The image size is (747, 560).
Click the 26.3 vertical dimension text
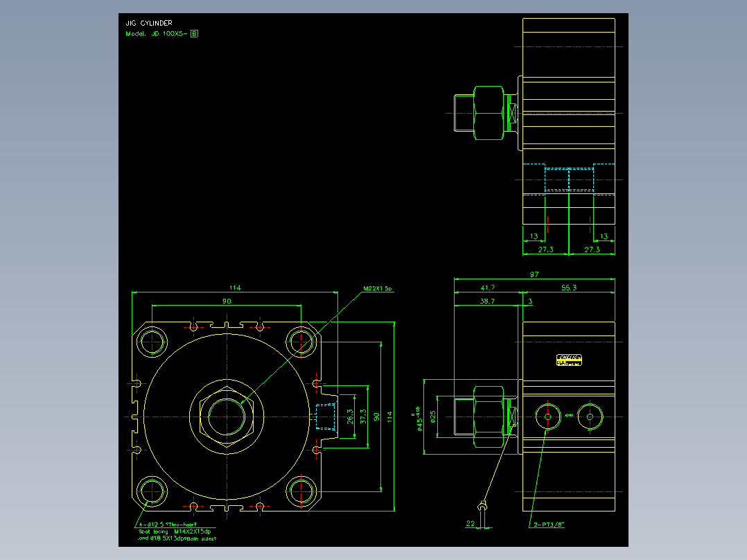pyautogui.click(x=350, y=417)
